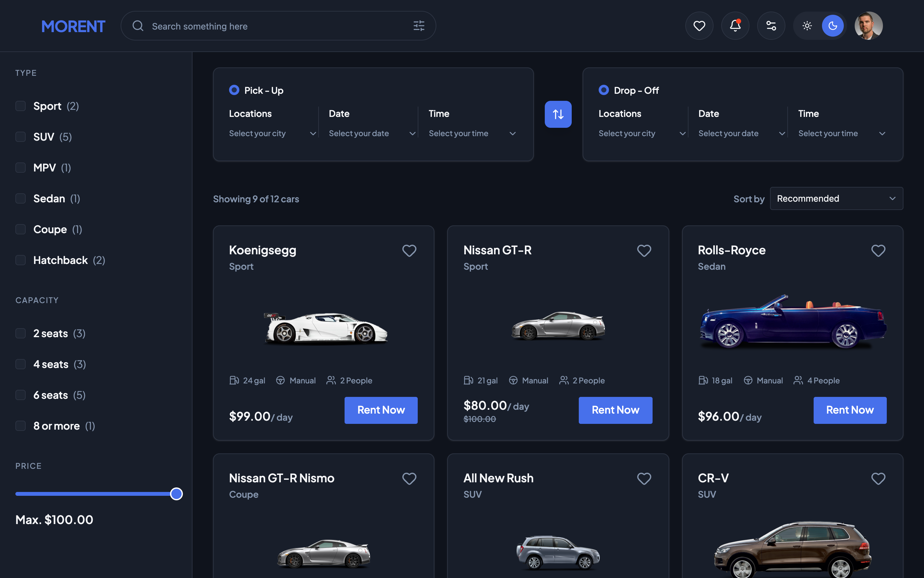This screenshot has height=578, width=924.
Task: Swap pick-up and drop-off with arrows button
Action: pos(558,114)
